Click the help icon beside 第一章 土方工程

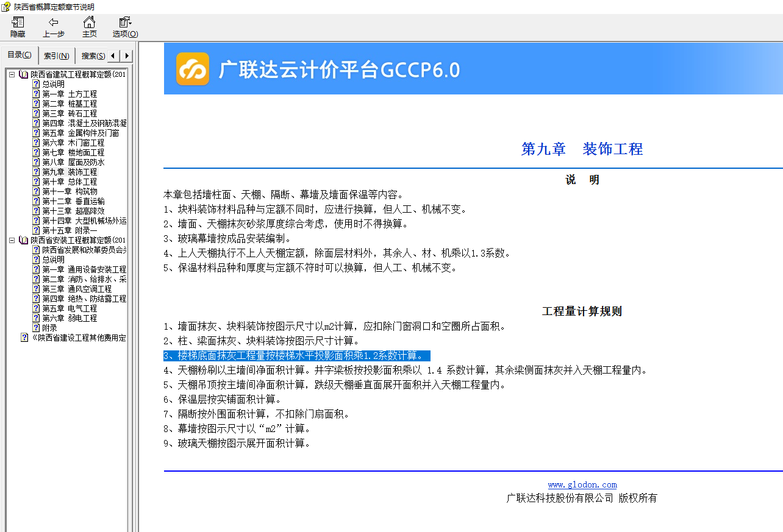click(36, 94)
